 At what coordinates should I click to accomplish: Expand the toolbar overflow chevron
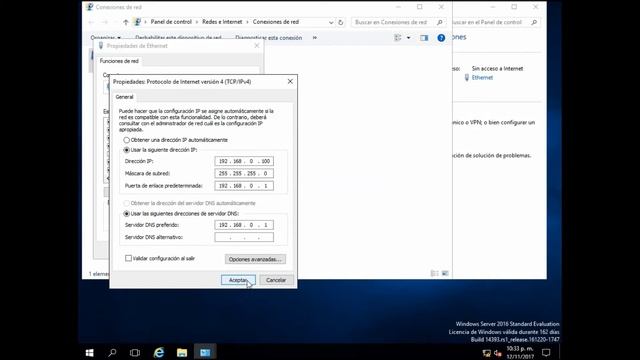click(x=315, y=38)
